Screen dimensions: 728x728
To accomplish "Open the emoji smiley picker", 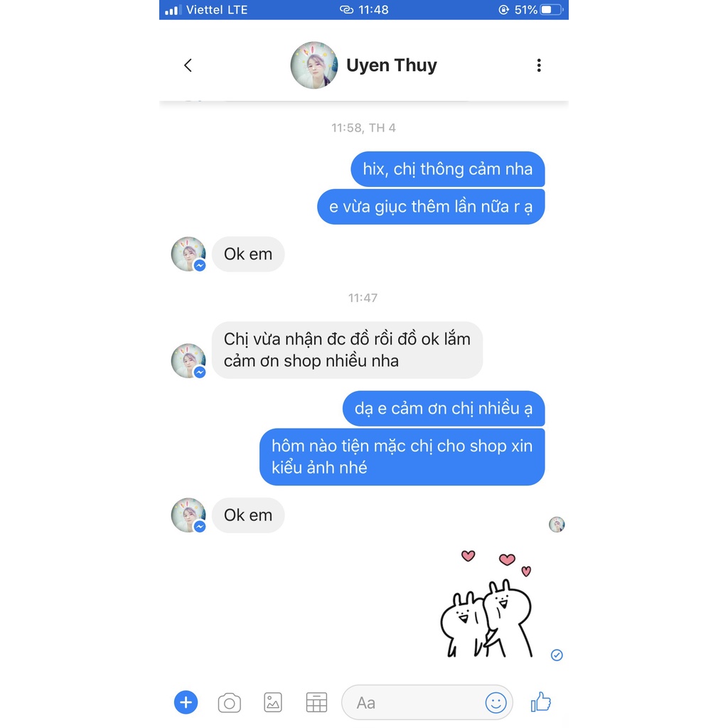I will point(496,702).
